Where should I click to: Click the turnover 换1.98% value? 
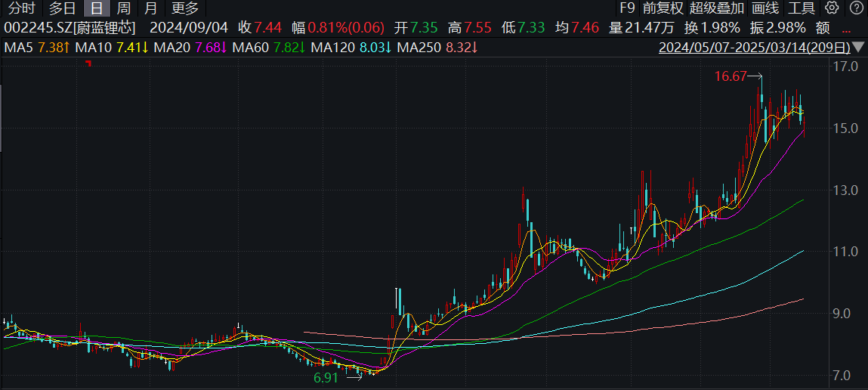[713, 27]
